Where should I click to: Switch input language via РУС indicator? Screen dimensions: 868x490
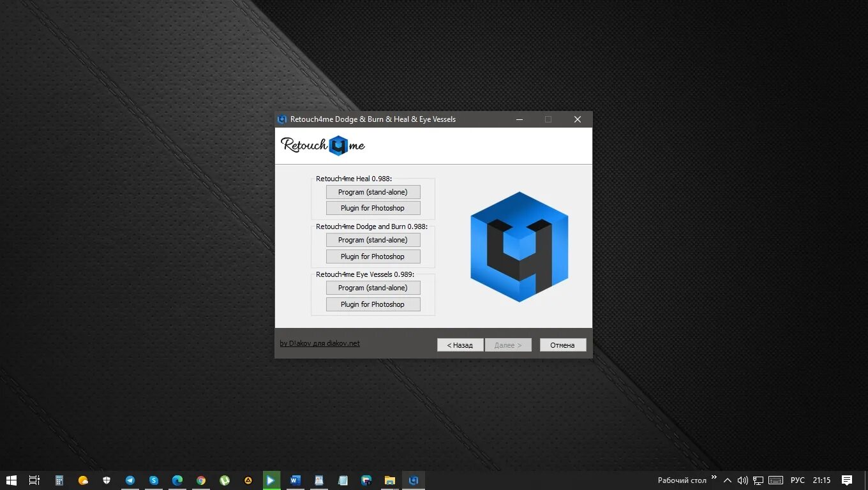pos(798,480)
